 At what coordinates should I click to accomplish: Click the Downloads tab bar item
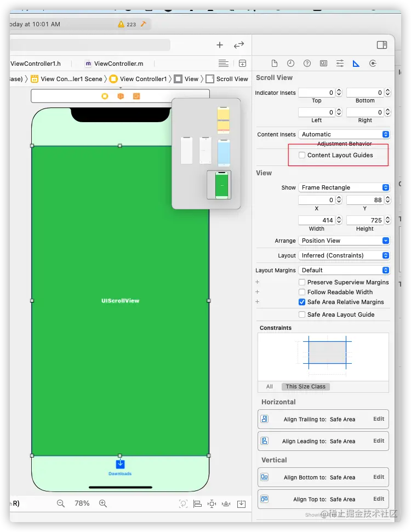(120, 467)
